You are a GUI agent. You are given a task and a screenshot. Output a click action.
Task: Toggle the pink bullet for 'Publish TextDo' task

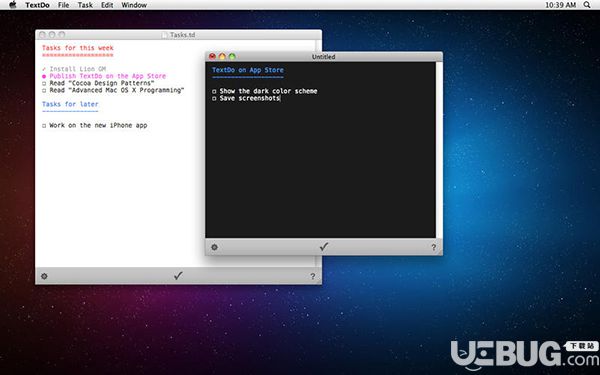point(44,77)
